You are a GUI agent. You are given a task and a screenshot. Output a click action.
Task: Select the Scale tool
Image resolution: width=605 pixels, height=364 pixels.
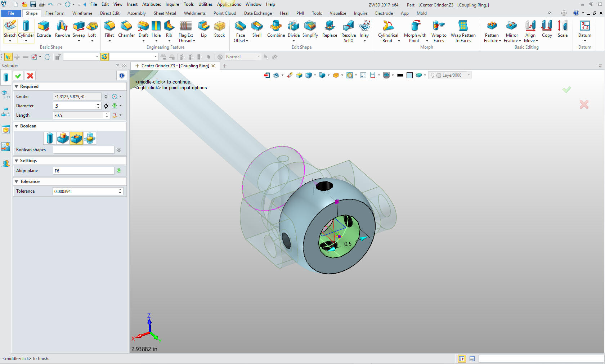pyautogui.click(x=563, y=29)
